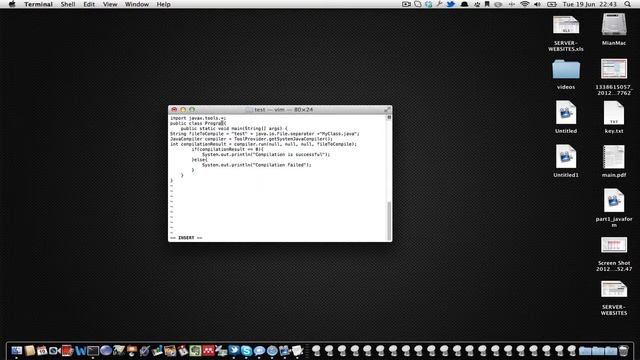Select the videos folder on desktop
The image size is (640, 360).
click(x=566, y=74)
